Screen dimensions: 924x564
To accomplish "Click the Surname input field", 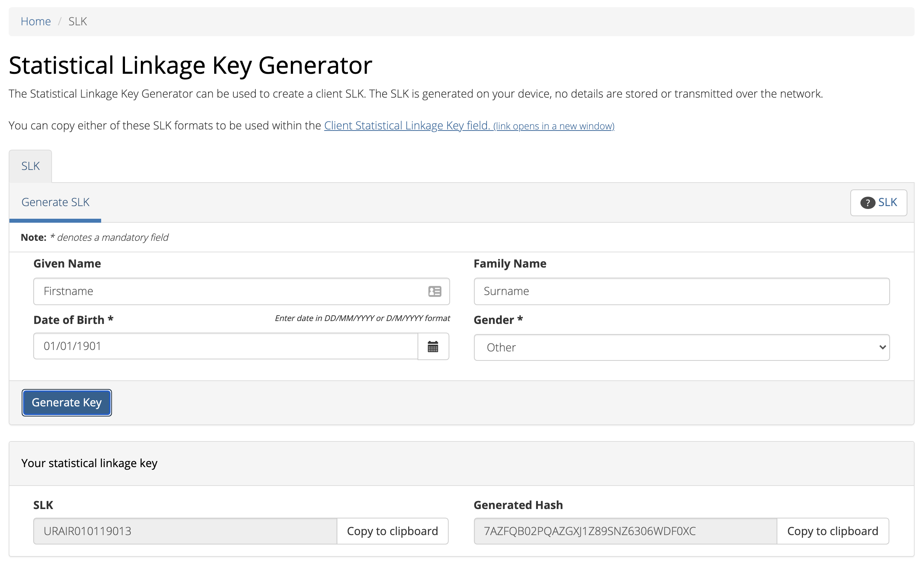I will (682, 291).
